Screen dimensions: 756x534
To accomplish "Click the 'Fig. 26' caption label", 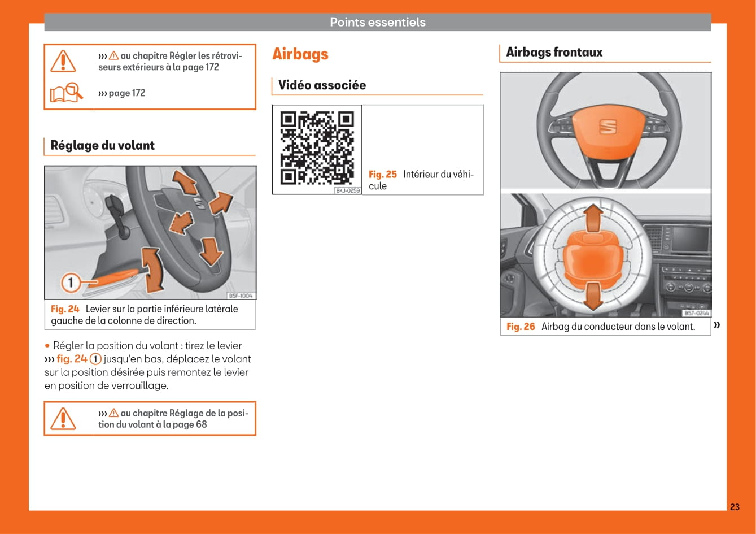I will [521, 327].
